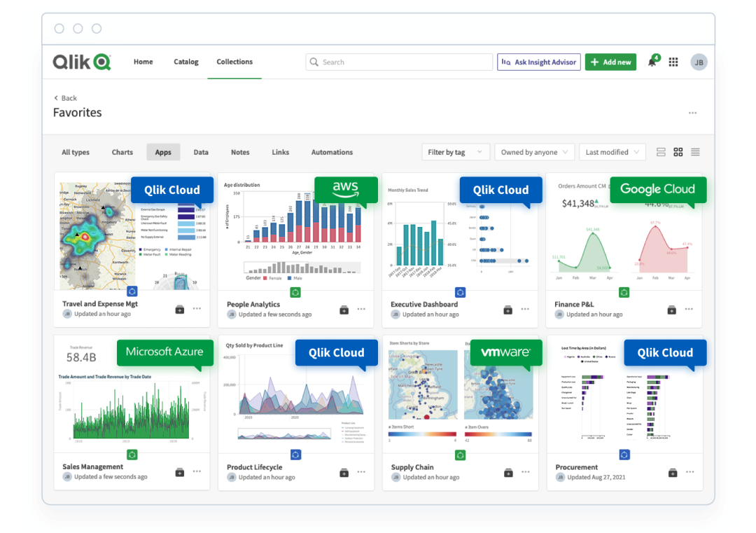
Task: Add Executive Dashboard to collection
Action: tap(507, 310)
